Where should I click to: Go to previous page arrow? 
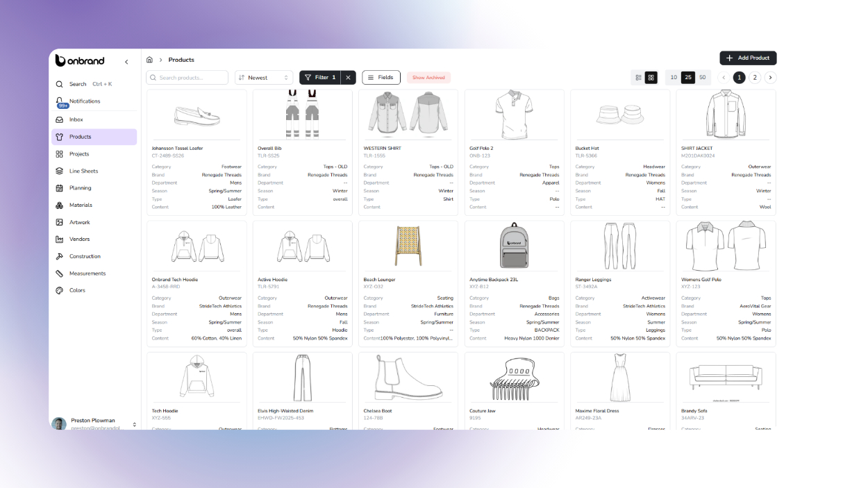pos(724,78)
